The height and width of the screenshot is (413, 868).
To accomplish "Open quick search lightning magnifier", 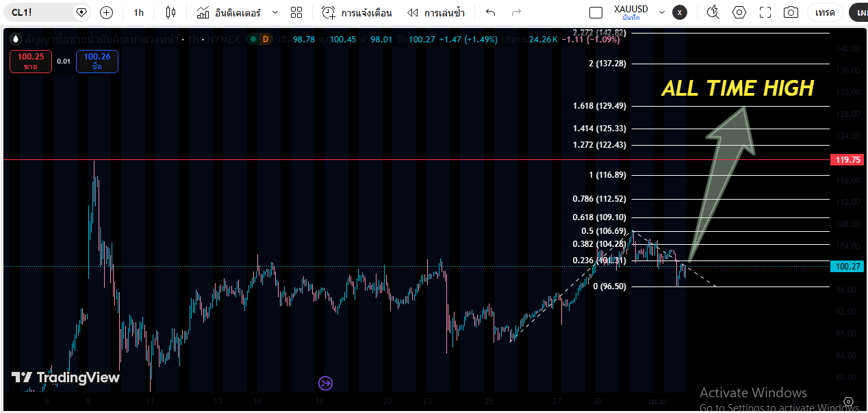I will point(713,12).
